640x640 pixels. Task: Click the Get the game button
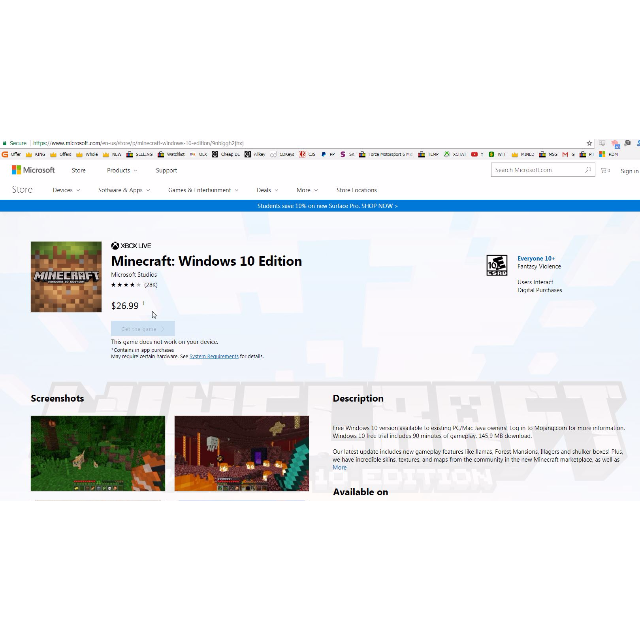(142, 328)
